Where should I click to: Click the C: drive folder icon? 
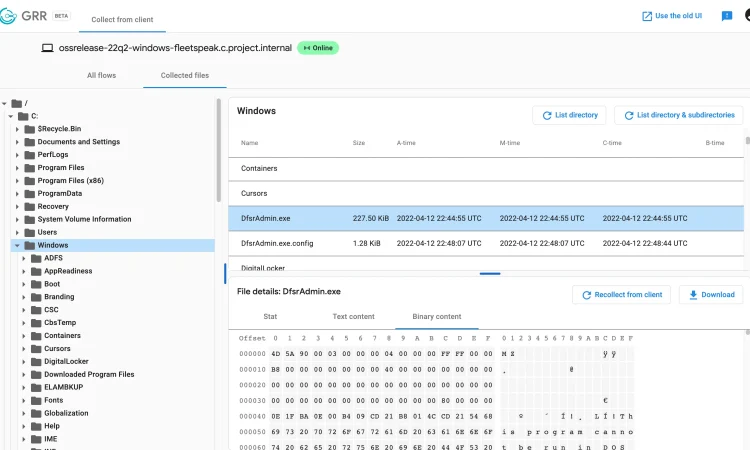point(23,116)
